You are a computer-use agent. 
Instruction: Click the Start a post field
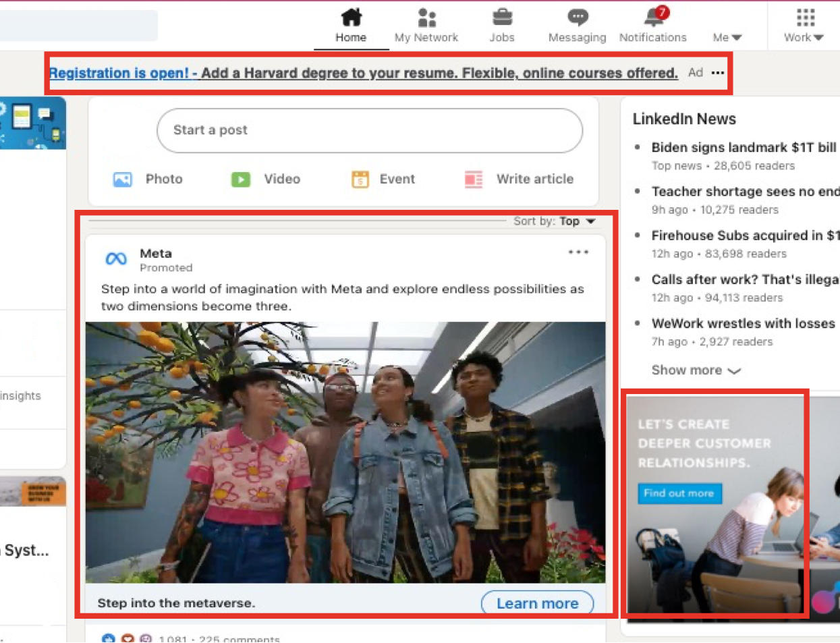370,130
